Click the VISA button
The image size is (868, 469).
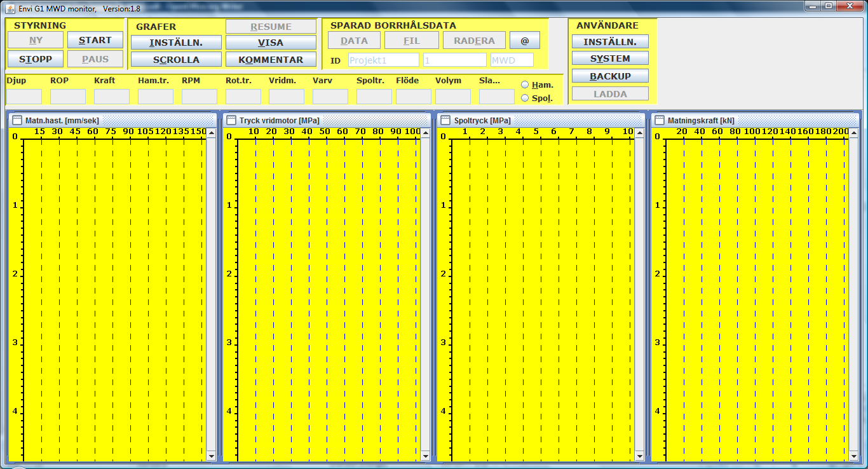[271, 43]
